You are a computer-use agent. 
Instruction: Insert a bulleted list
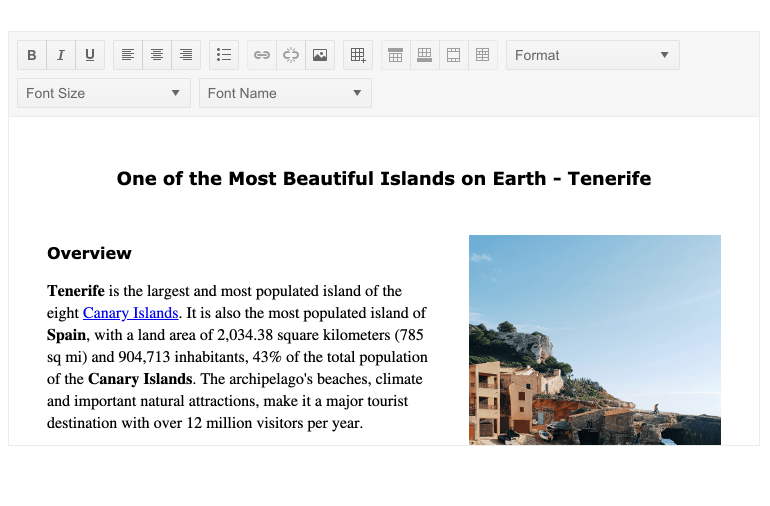pyautogui.click(x=224, y=55)
